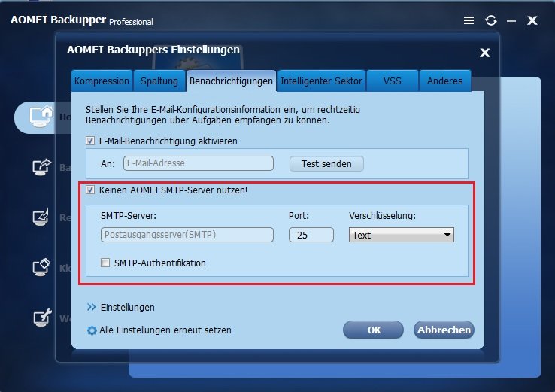
Task: Click the Test senden button
Action: (x=326, y=163)
